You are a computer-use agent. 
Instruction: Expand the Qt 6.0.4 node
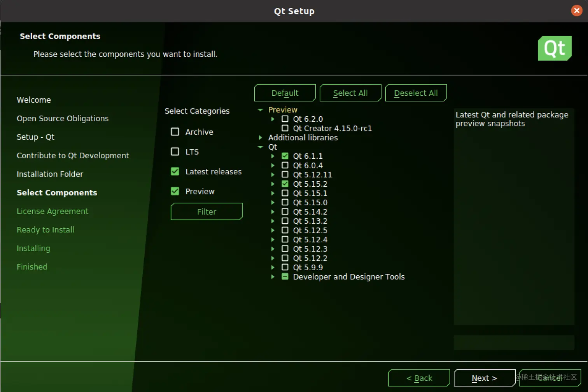tap(273, 165)
